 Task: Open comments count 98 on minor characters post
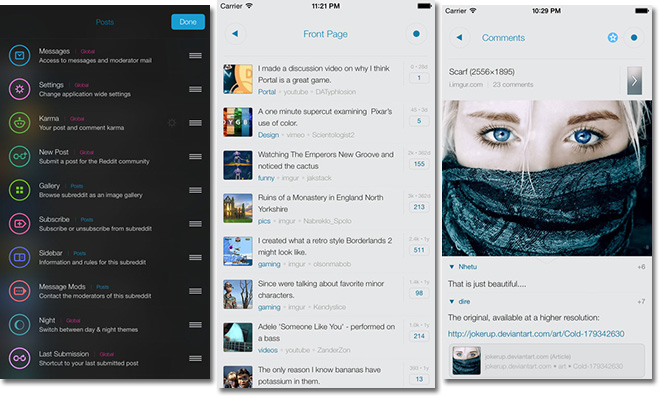coord(419,293)
